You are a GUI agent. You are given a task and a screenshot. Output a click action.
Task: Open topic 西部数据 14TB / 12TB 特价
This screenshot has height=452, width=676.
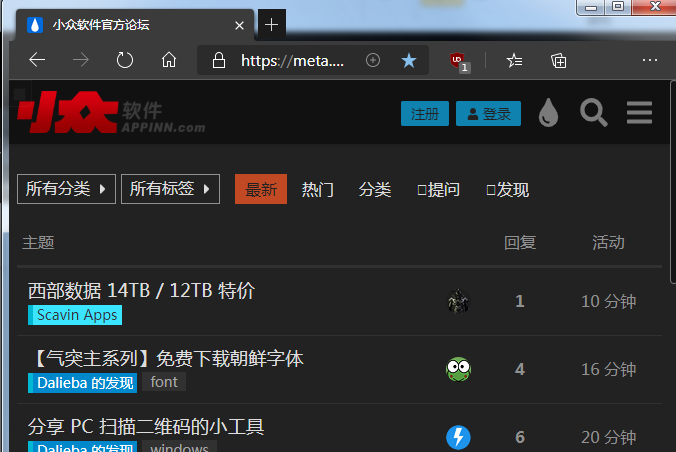pos(141,291)
